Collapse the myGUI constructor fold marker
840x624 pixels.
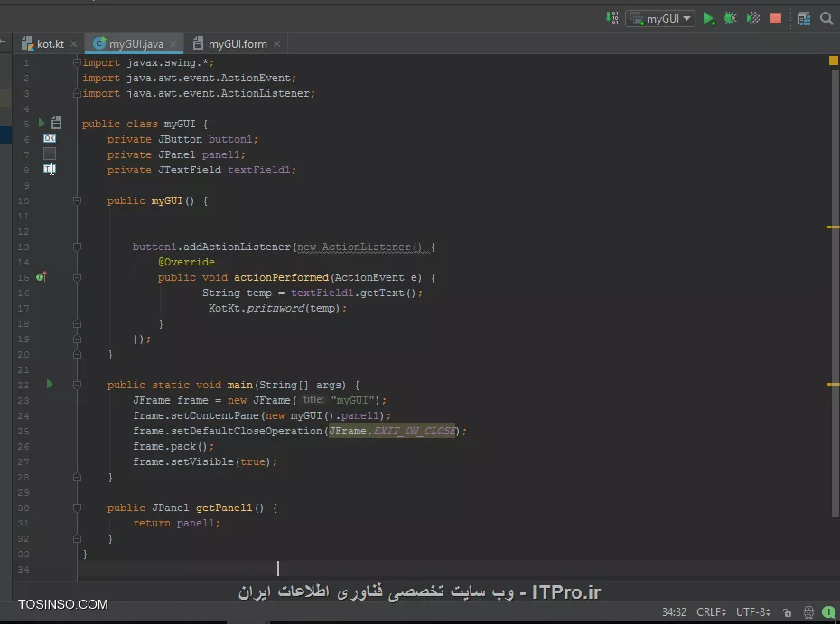[x=77, y=200]
